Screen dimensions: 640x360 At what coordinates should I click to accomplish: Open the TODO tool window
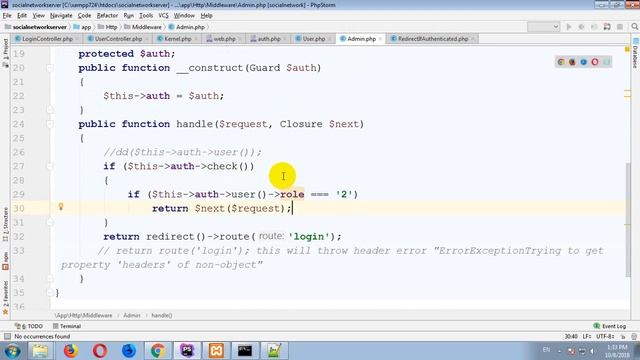click(x=29, y=326)
